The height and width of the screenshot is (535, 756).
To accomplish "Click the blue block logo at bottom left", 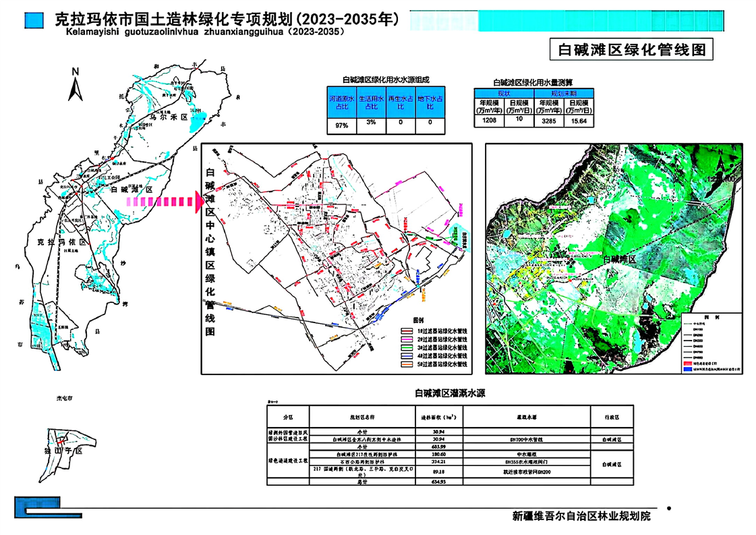I will coord(48,507).
